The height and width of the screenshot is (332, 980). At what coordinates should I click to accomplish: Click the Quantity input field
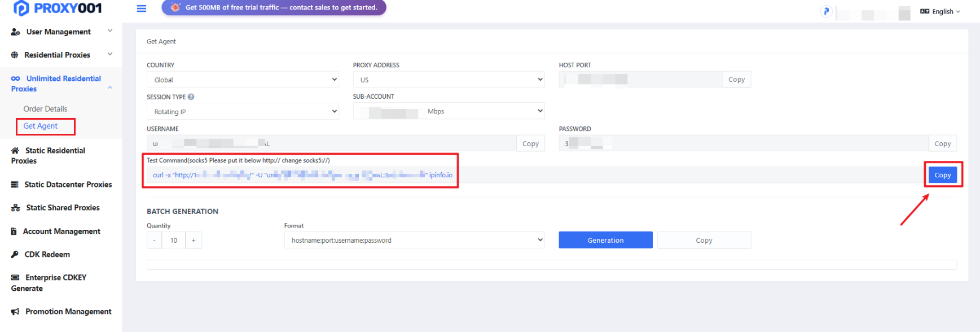click(174, 241)
